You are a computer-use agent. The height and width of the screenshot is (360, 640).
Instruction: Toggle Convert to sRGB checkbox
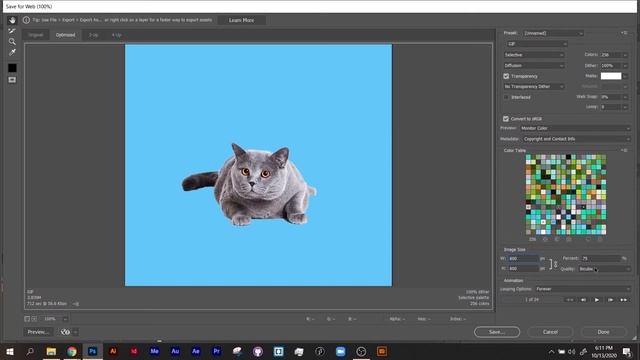point(506,119)
